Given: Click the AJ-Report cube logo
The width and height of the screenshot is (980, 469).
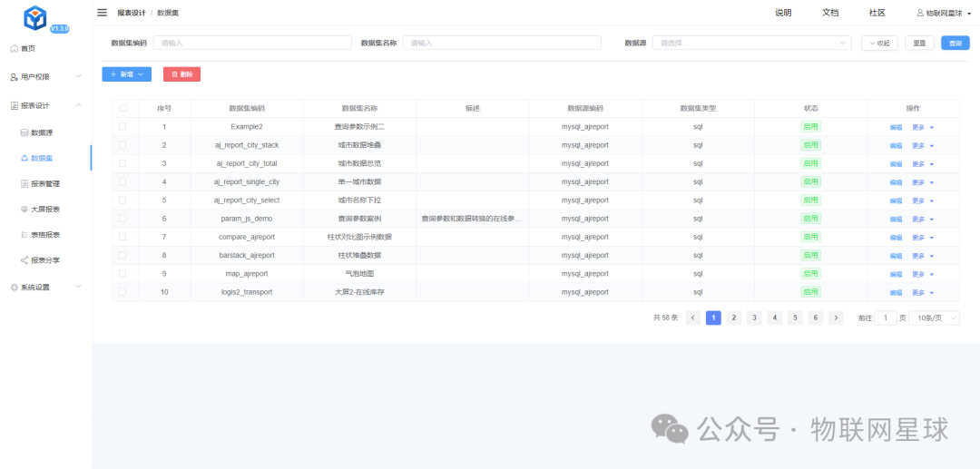Looking at the screenshot, I should 35,17.
